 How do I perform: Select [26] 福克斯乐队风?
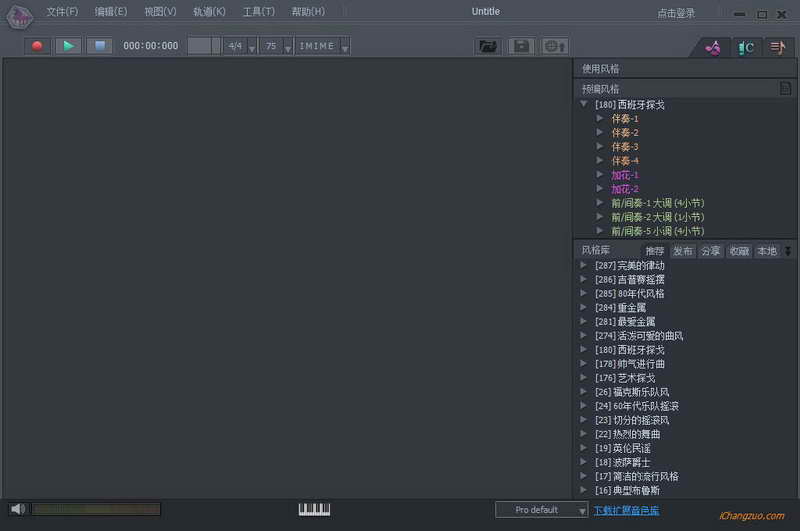pos(632,392)
